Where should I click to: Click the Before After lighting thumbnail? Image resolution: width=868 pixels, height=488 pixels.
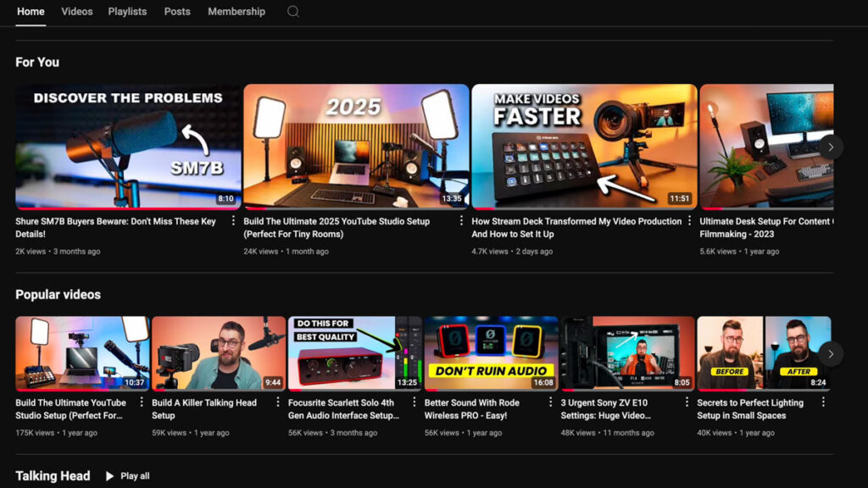pos(764,353)
